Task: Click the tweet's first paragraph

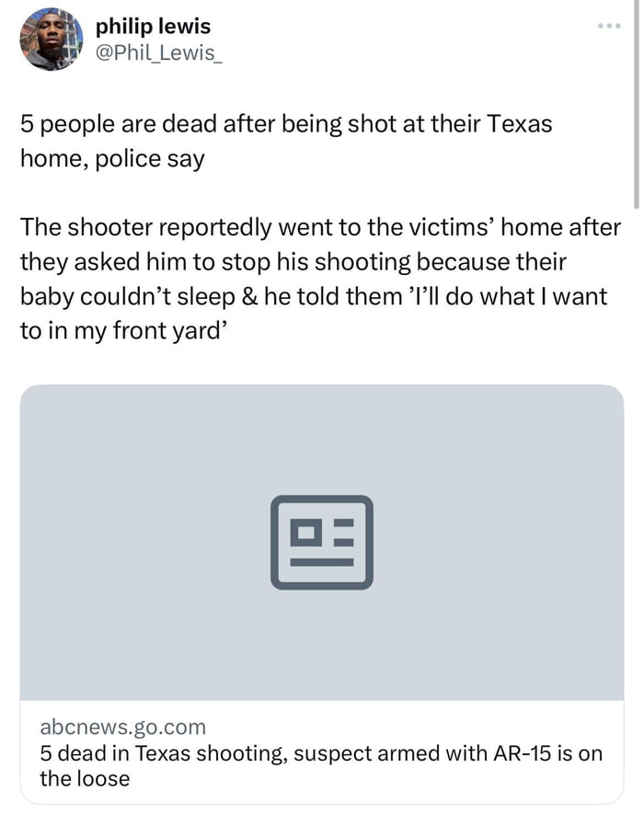Action: click(x=285, y=140)
